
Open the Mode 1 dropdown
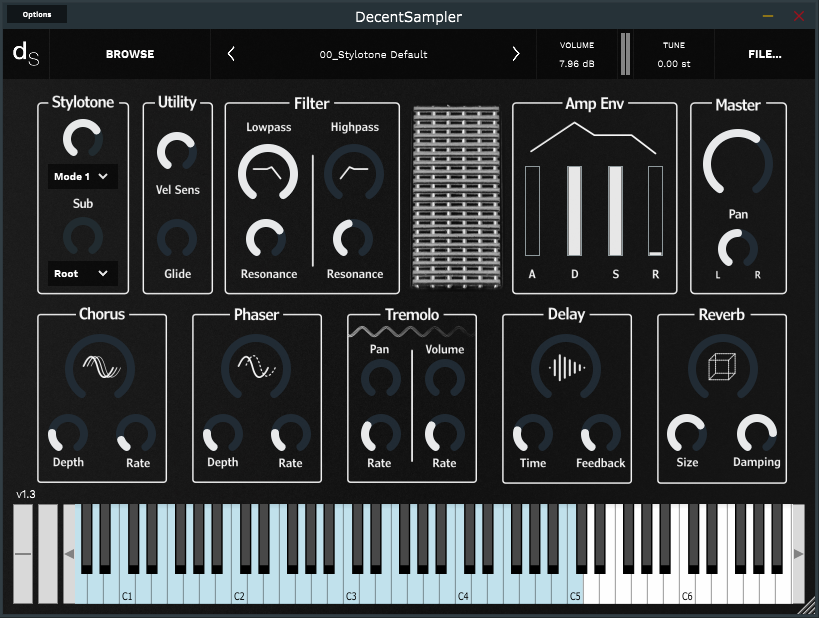[83, 177]
